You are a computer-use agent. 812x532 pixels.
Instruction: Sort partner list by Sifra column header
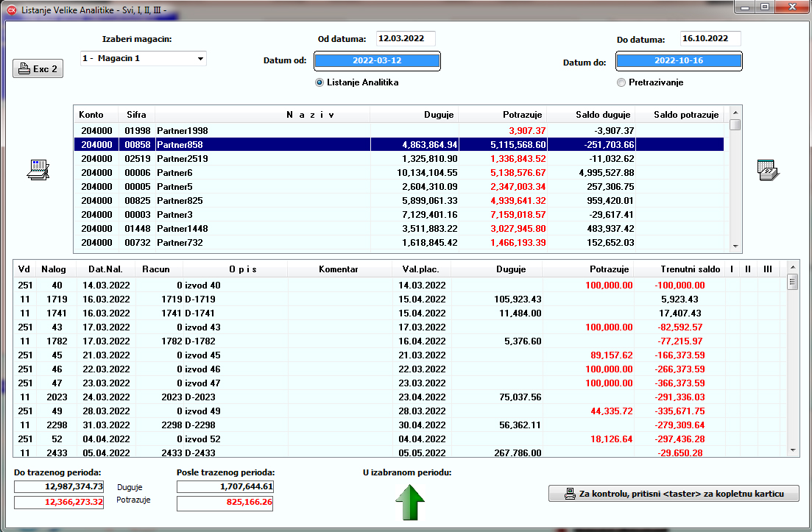[x=137, y=115]
